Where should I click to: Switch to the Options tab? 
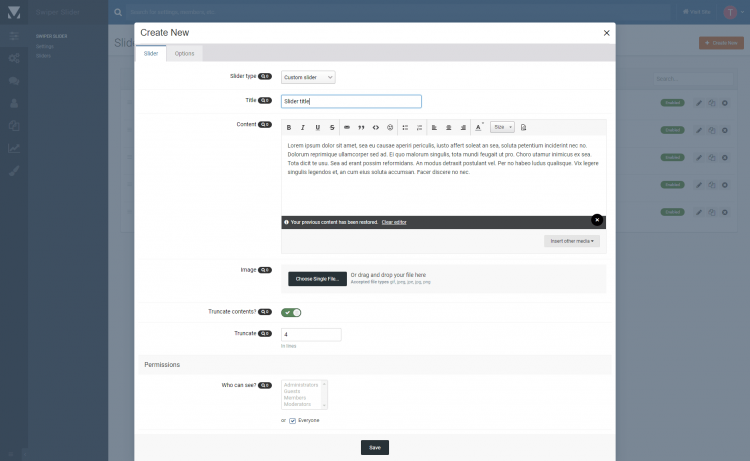point(184,53)
